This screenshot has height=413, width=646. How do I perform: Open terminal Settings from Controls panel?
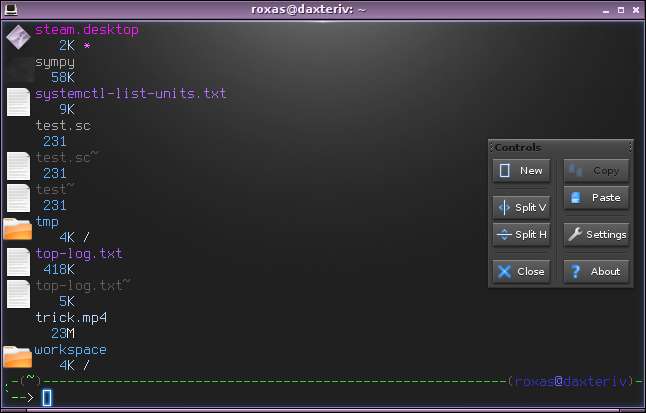[596, 235]
